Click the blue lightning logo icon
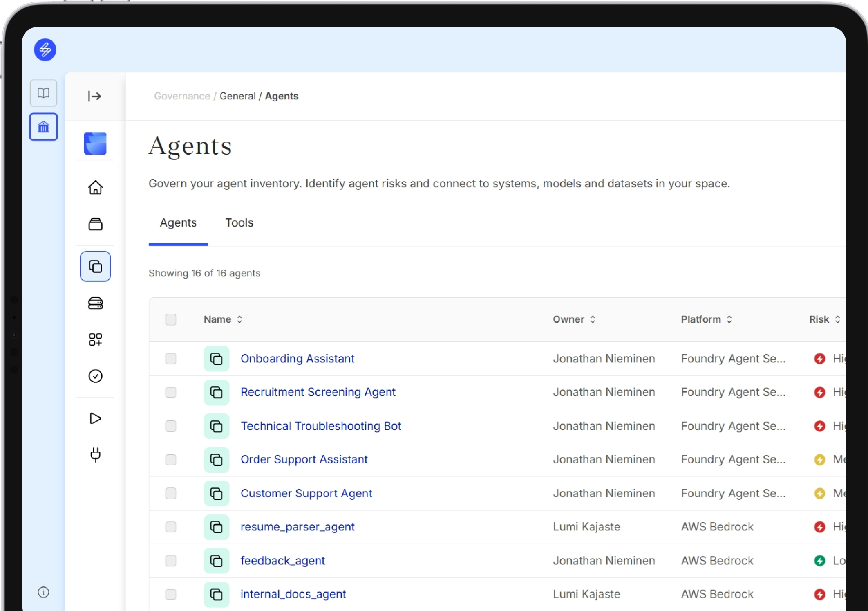The image size is (868, 611). click(45, 50)
